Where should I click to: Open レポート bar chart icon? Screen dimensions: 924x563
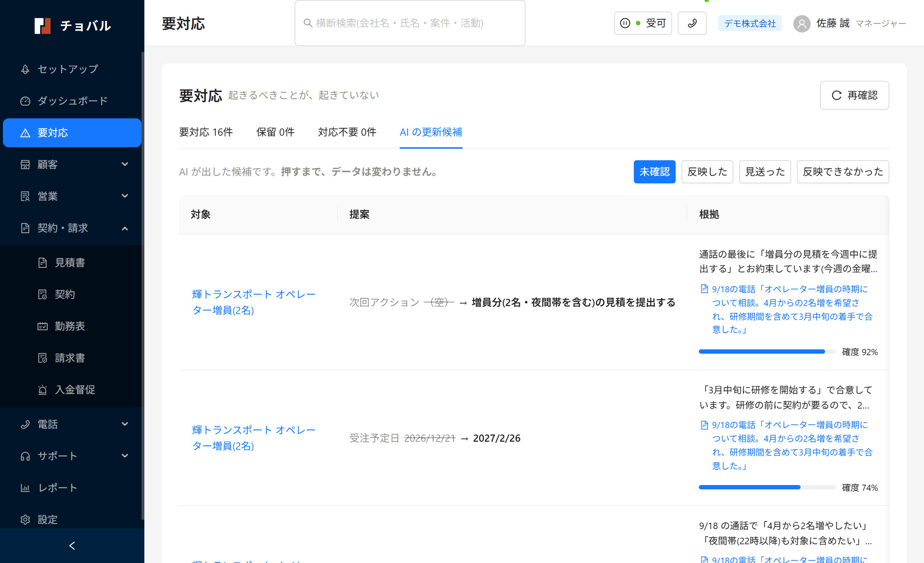tap(25, 488)
